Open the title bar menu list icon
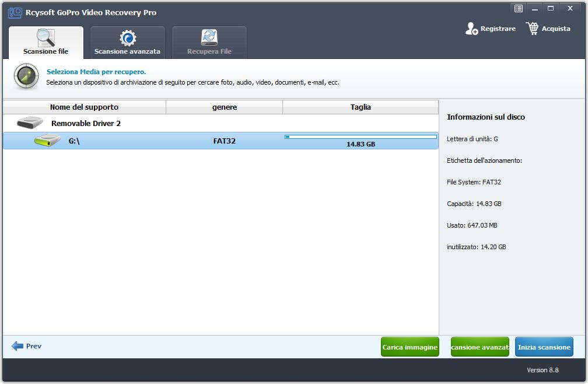The height and width of the screenshot is (384, 588). point(519,8)
